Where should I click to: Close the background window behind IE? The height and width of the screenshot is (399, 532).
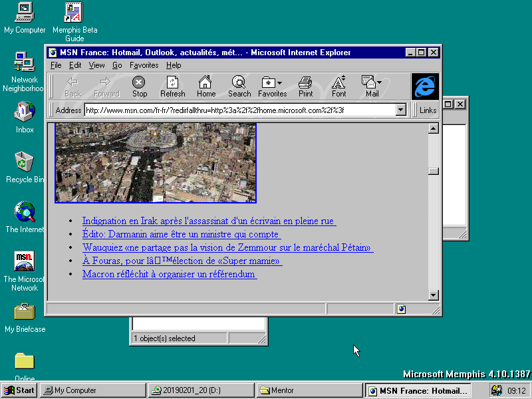[x=460, y=104]
